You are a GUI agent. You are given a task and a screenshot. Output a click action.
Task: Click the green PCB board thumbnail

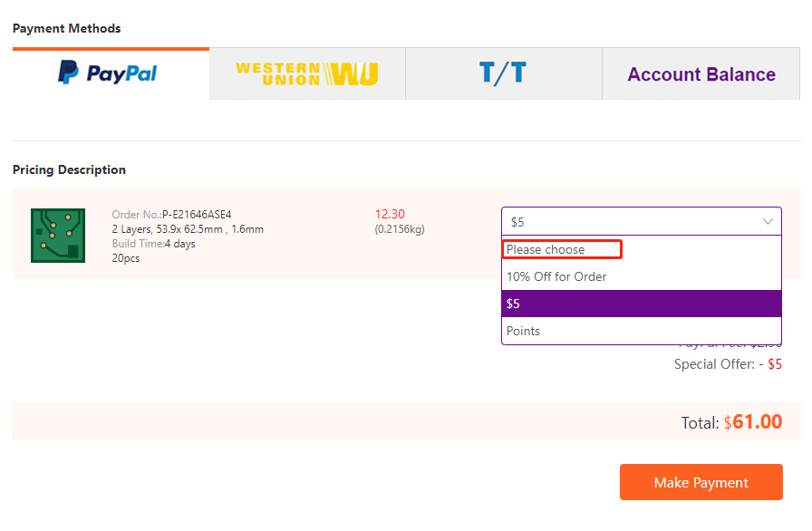58,236
